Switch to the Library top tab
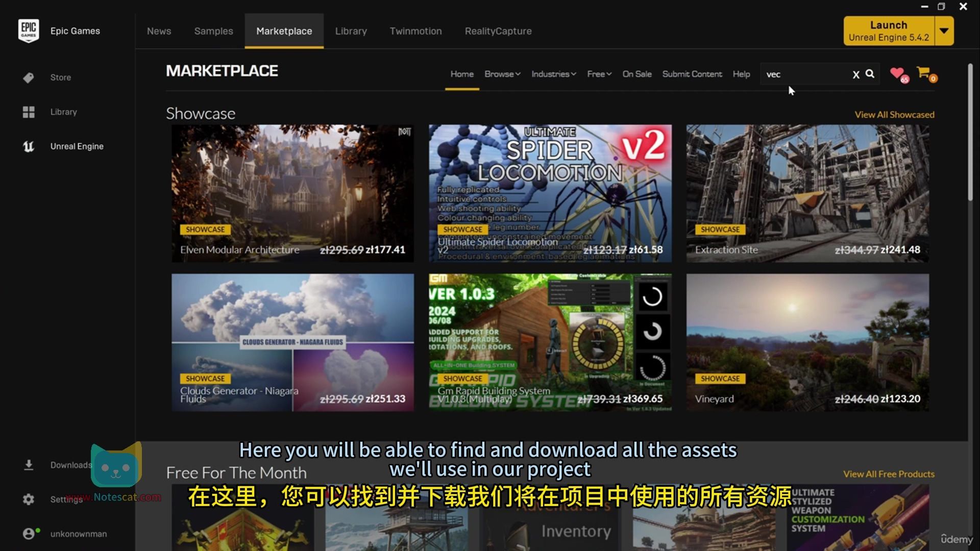This screenshot has width=980, height=551. [351, 31]
